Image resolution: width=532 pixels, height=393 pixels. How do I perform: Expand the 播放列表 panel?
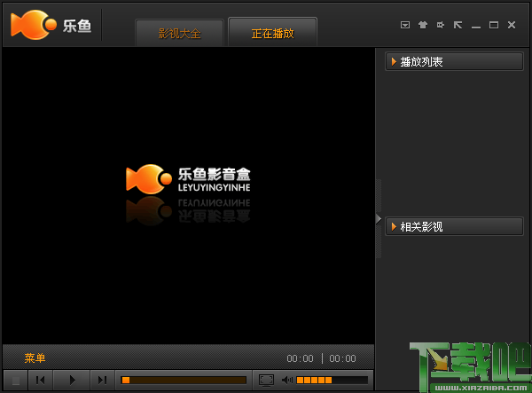454,61
